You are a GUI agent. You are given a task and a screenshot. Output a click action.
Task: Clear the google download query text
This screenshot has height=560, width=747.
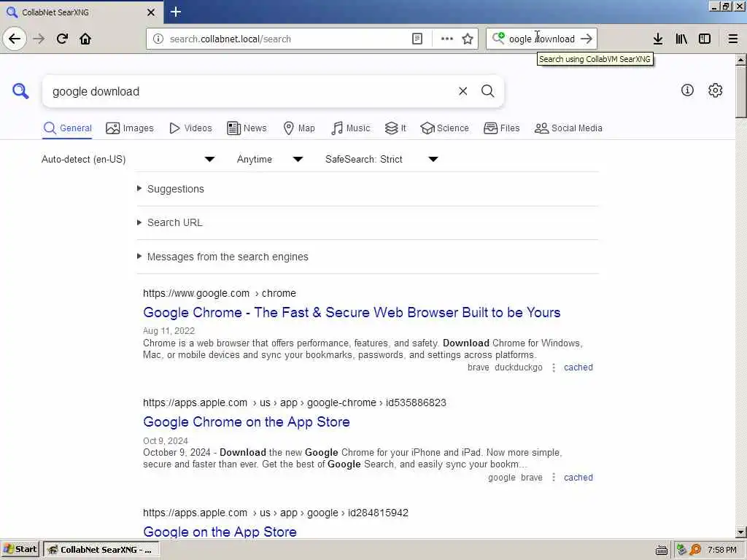pos(463,91)
